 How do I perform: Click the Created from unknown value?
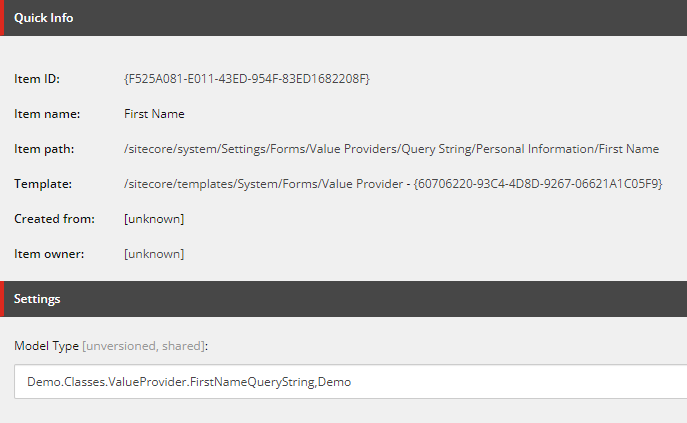pyautogui.click(x=154, y=219)
